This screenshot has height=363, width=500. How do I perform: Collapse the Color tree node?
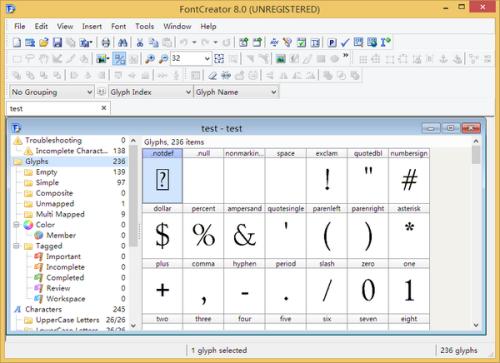pos(16,225)
